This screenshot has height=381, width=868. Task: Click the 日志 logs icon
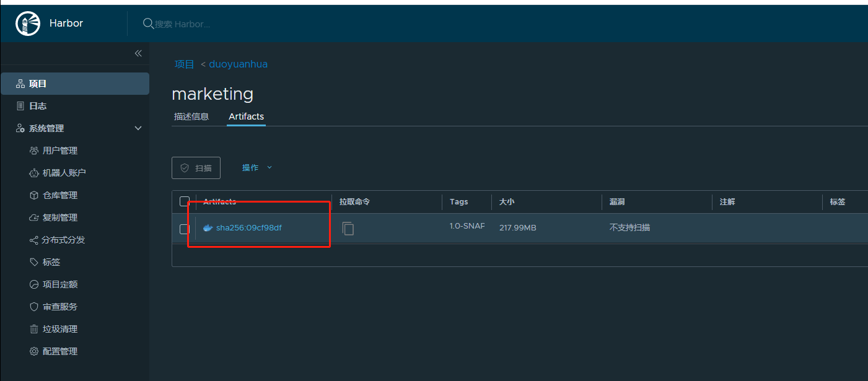pyautogui.click(x=20, y=106)
